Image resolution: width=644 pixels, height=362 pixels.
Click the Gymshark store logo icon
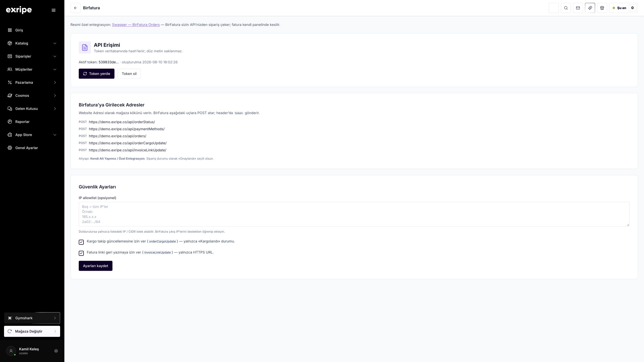[10, 318]
